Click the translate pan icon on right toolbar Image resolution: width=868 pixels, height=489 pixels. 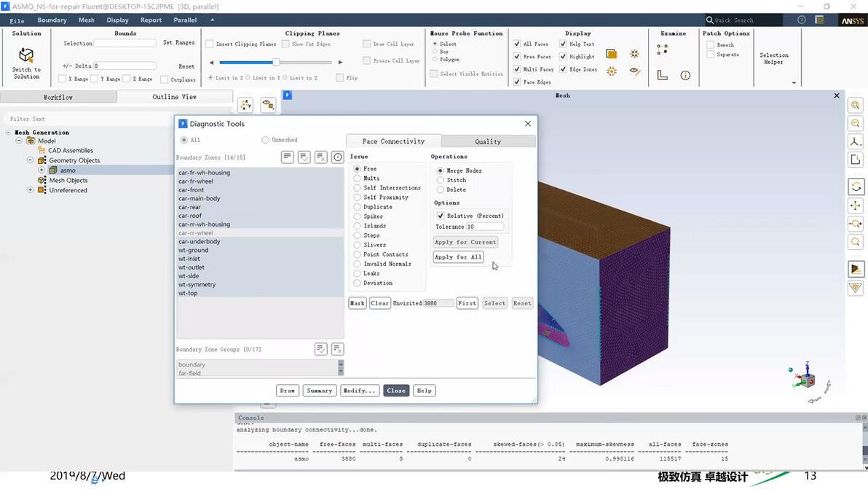856,206
